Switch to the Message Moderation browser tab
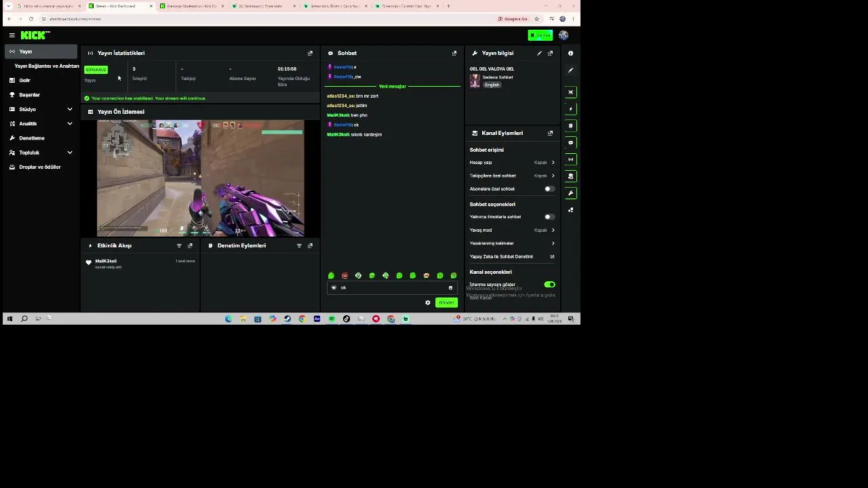The width and height of the screenshot is (868, 488). click(192, 6)
